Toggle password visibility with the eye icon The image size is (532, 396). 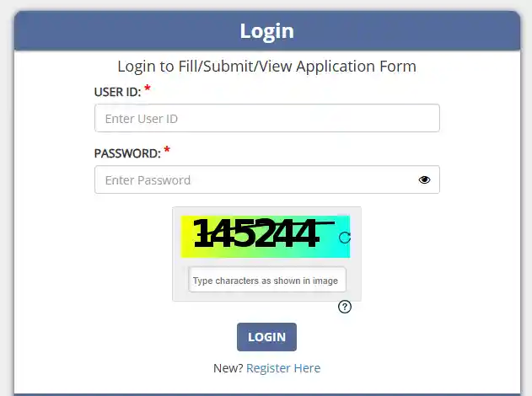tap(424, 179)
